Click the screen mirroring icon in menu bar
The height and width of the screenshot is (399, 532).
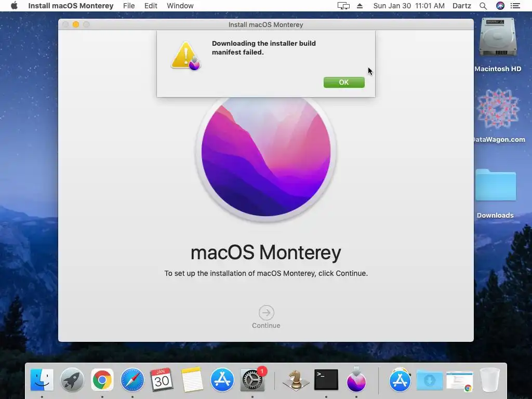click(x=343, y=6)
